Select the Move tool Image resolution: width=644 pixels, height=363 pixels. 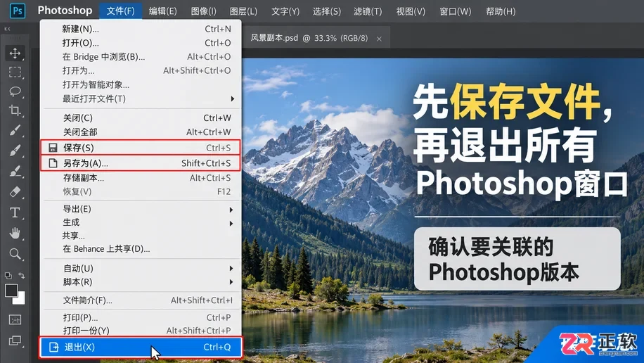(x=15, y=53)
